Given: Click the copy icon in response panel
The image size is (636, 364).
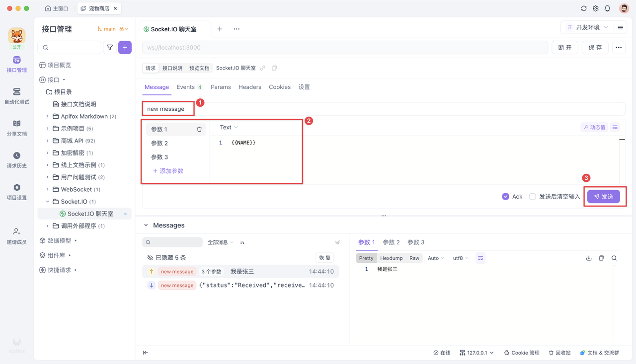Looking at the screenshot, I should [601, 258].
